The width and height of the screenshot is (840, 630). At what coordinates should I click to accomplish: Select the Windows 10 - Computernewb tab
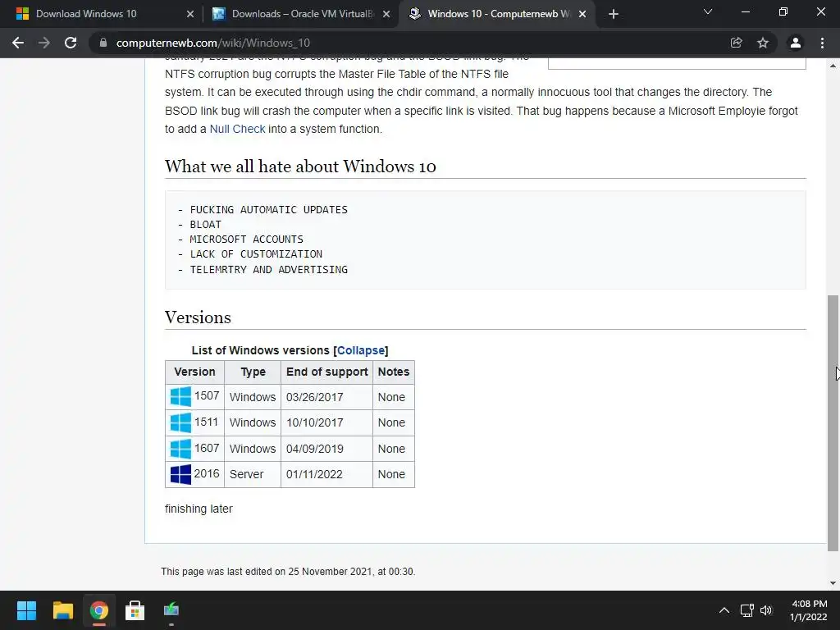499,14
